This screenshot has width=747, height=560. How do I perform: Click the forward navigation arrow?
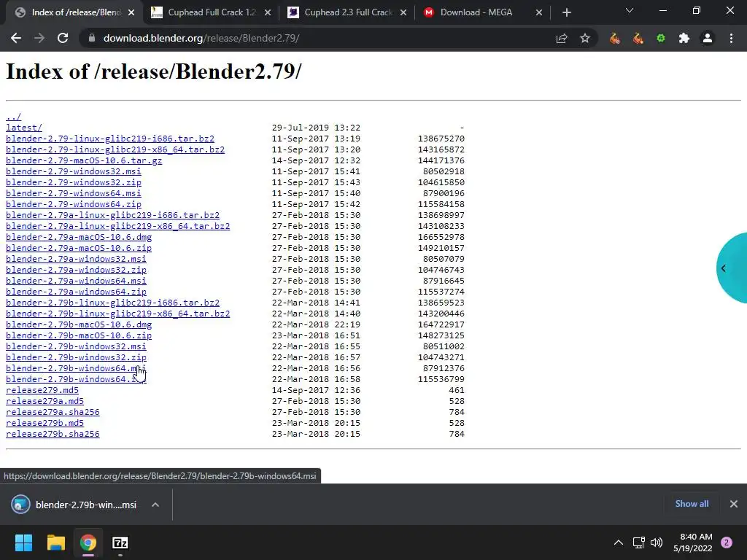tap(39, 38)
